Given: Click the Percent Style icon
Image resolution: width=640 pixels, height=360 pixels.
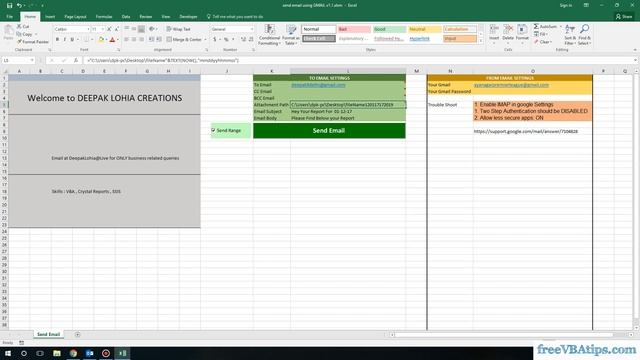Looking at the screenshot, I should (226, 40).
